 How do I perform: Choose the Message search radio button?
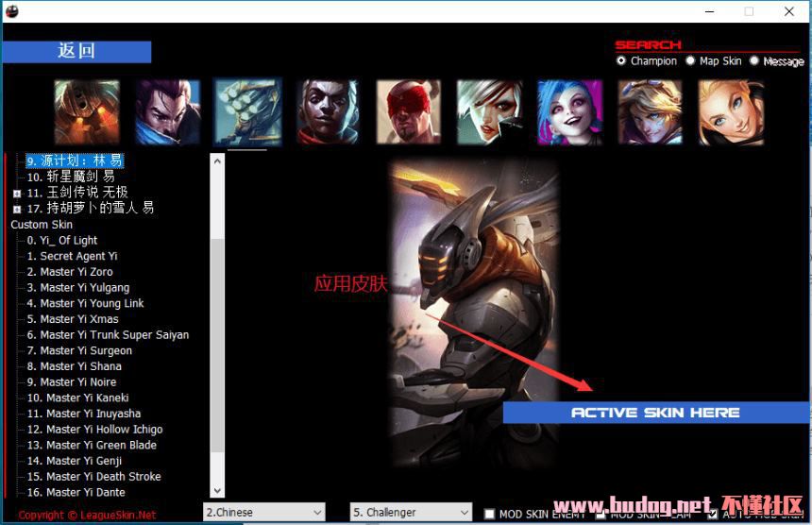[754, 60]
